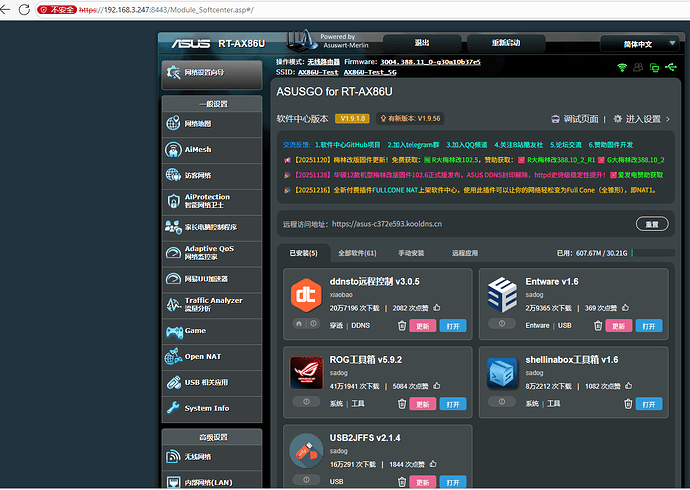Switch to the 远程应用 tab

(465, 253)
